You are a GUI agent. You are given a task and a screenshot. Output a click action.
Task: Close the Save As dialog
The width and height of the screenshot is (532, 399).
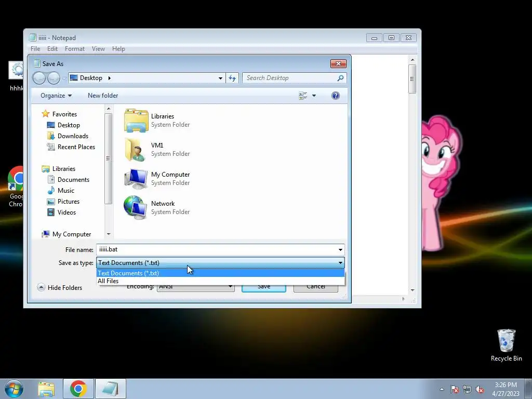pyautogui.click(x=338, y=64)
